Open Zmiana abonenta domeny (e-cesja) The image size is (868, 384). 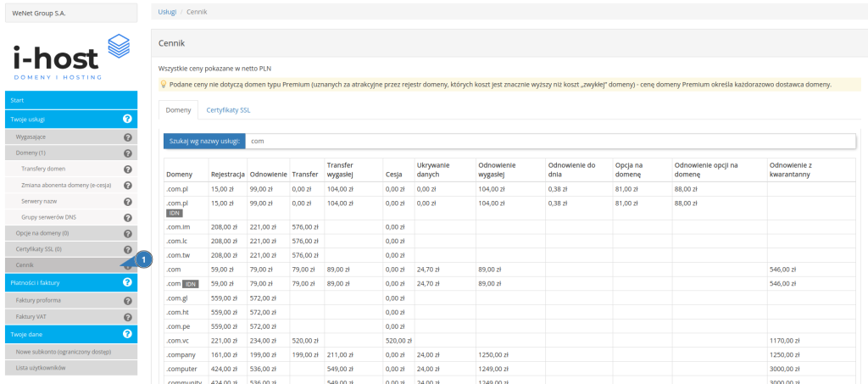71,186
